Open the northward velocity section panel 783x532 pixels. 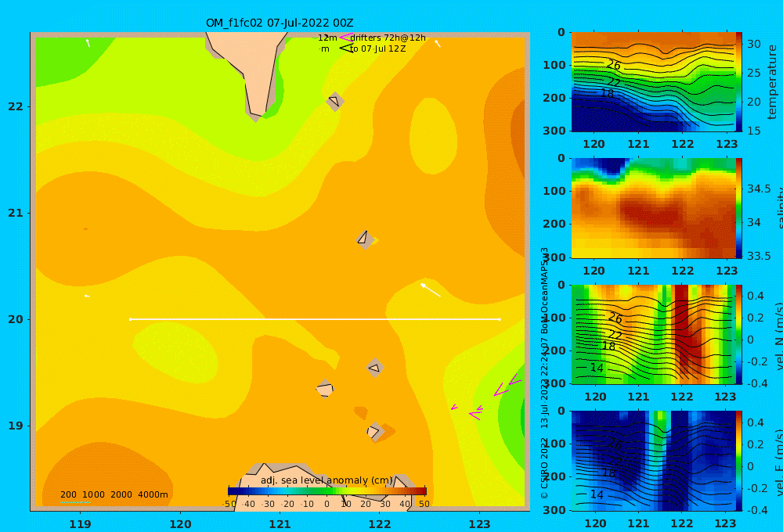653,334
